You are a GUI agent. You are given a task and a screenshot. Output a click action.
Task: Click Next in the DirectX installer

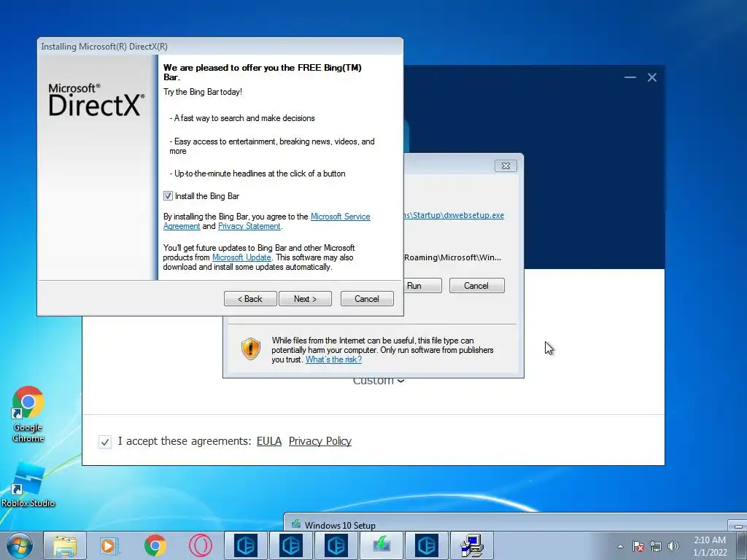coord(305,298)
